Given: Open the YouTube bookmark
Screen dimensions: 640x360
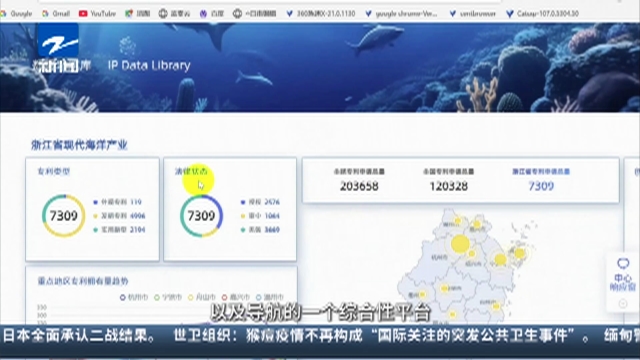Looking at the screenshot, I should pyautogui.click(x=97, y=13).
